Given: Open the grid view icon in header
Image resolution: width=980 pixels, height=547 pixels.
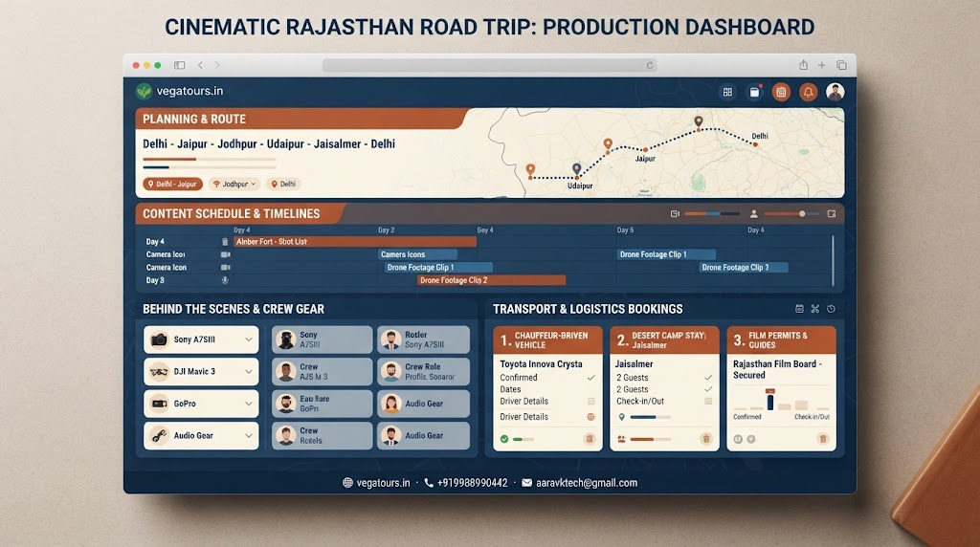Looking at the screenshot, I should point(727,92).
